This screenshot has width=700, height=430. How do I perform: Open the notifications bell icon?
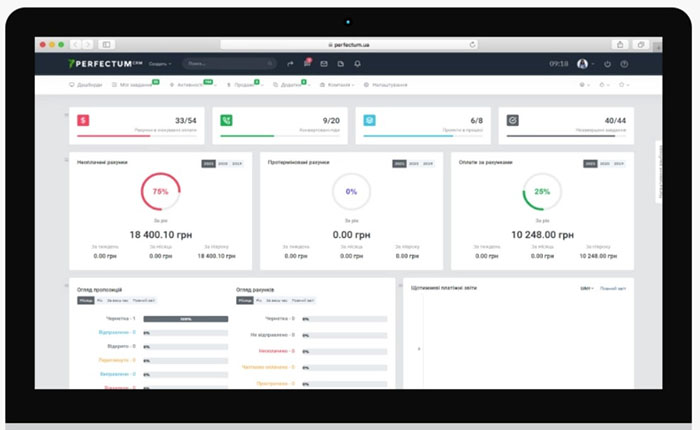tap(357, 64)
